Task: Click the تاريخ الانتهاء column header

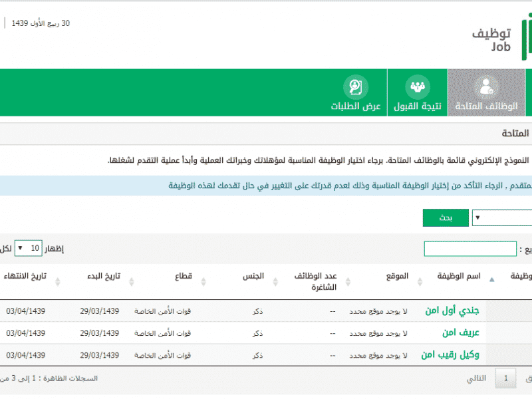Action: click(25, 276)
